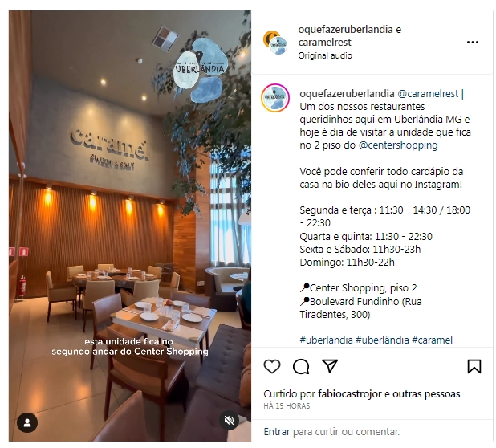Viewport: 496px width, 448px height.
Task: Show tagged people in the video
Action: pos(27,422)
